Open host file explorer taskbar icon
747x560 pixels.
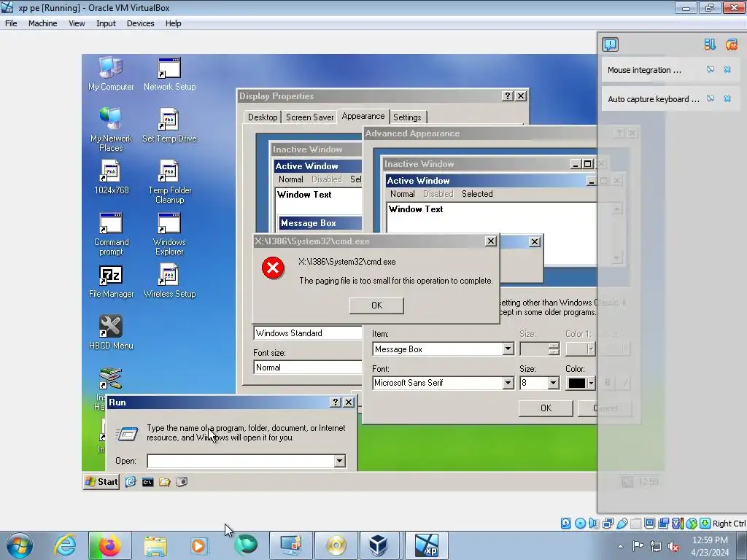tap(155, 545)
